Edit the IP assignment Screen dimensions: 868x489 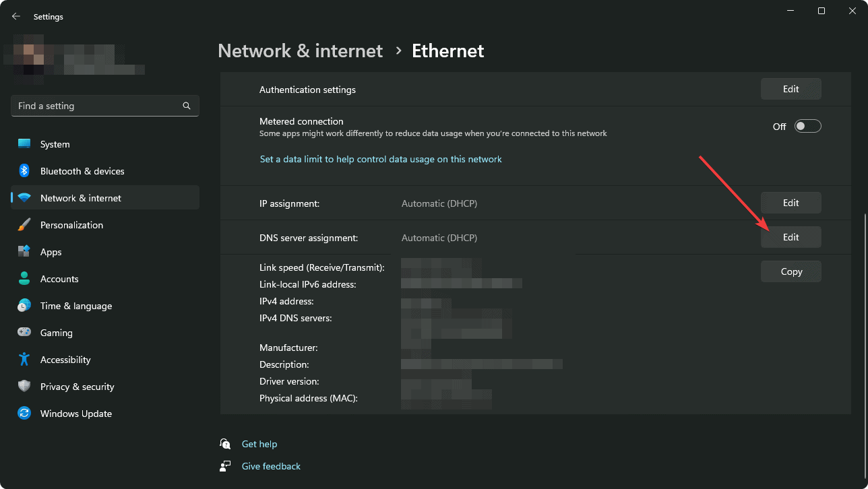coord(791,203)
